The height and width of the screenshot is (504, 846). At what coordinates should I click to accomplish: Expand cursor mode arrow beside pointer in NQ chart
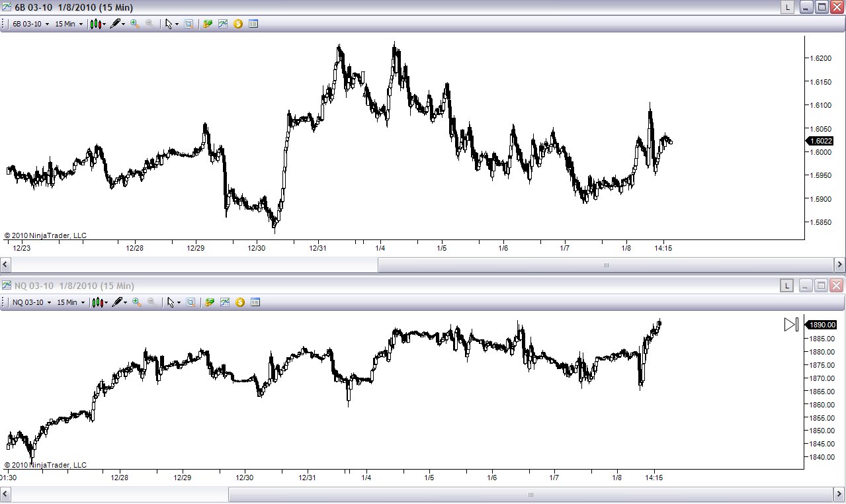pyautogui.click(x=179, y=303)
